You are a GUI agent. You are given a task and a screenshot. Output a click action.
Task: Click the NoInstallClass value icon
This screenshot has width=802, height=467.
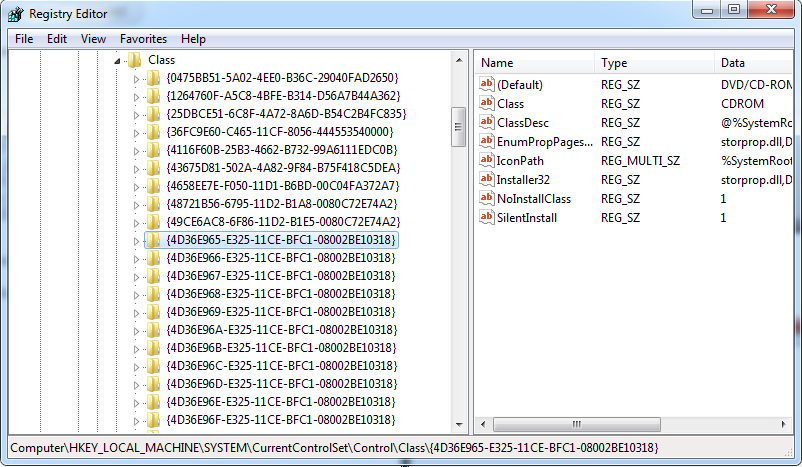pos(487,199)
